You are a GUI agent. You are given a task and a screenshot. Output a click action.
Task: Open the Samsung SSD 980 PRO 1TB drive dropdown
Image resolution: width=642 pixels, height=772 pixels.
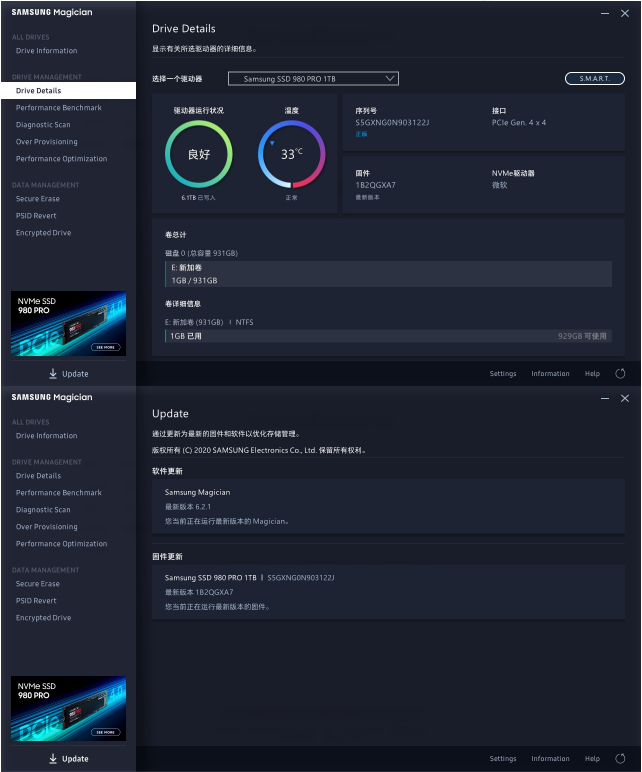(x=313, y=79)
